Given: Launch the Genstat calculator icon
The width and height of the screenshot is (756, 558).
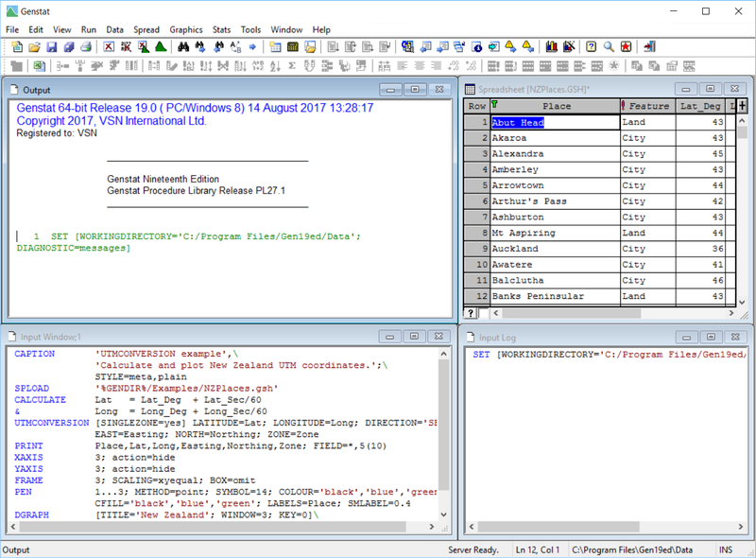Looking at the screenshot, I should (293, 47).
